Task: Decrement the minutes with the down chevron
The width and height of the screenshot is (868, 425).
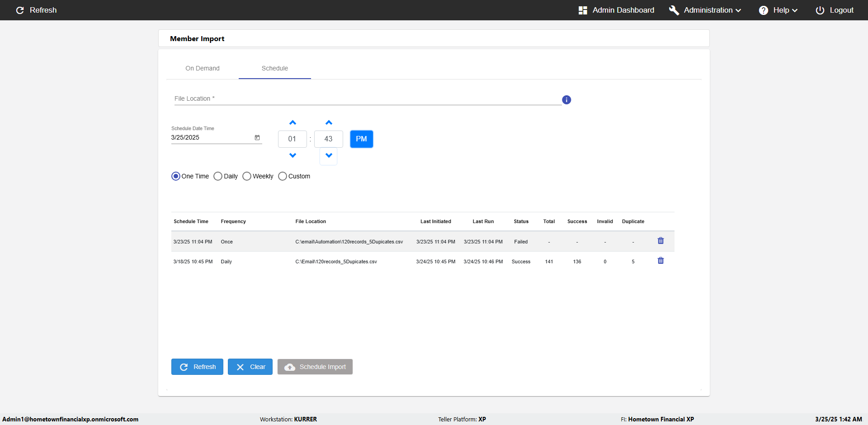Action: [x=329, y=155]
